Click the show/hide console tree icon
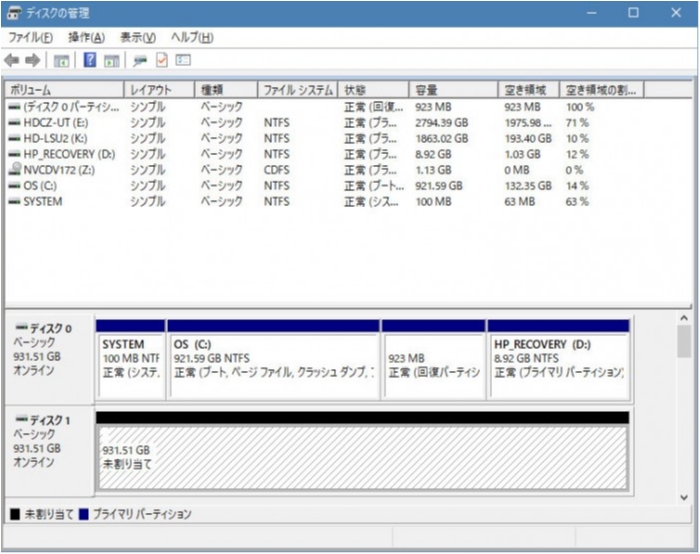This screenshot has height=554, width=700. tap(61, 61)
